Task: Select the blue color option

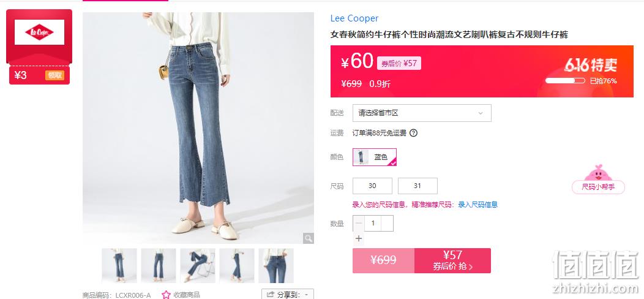Action: click(375, 157)
